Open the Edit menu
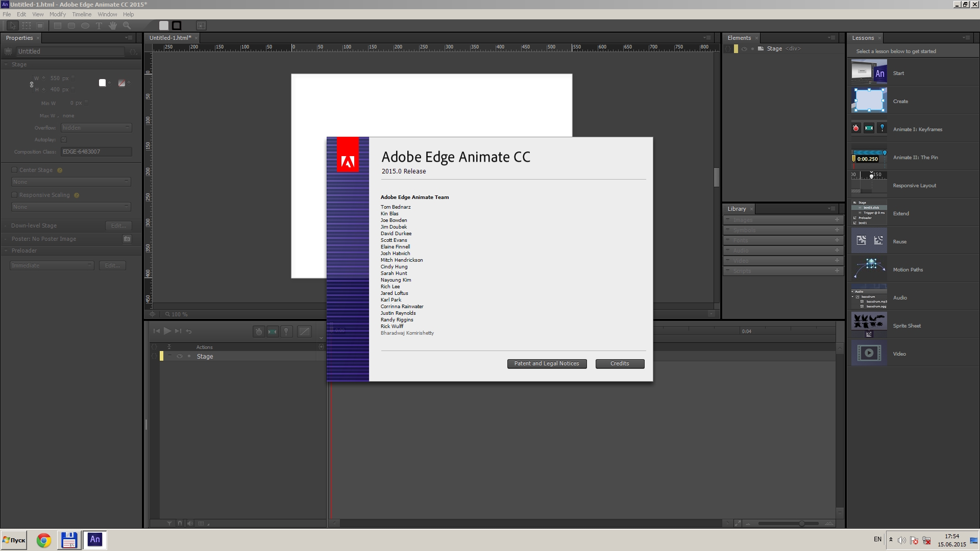 point(21,14)
